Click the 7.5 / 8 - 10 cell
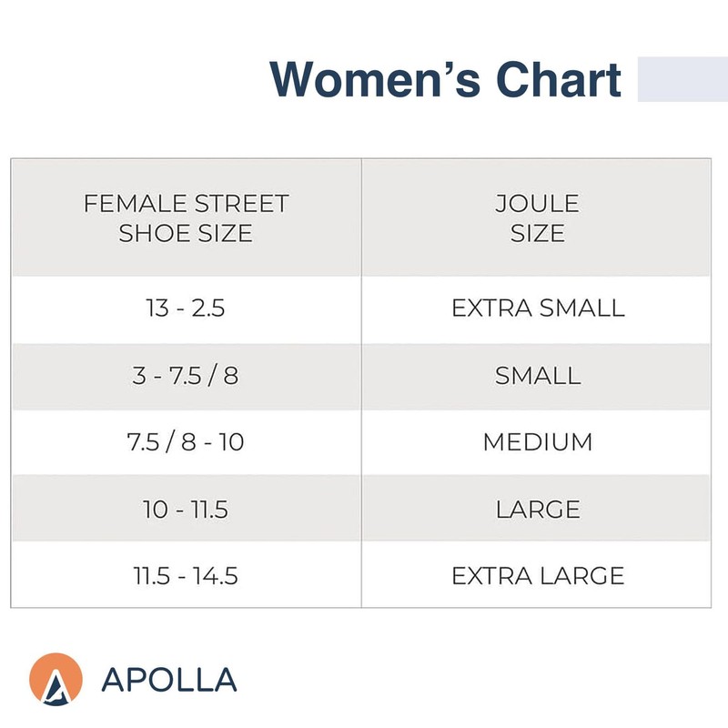This screenshot has height=728, width=728. point(185,442)
